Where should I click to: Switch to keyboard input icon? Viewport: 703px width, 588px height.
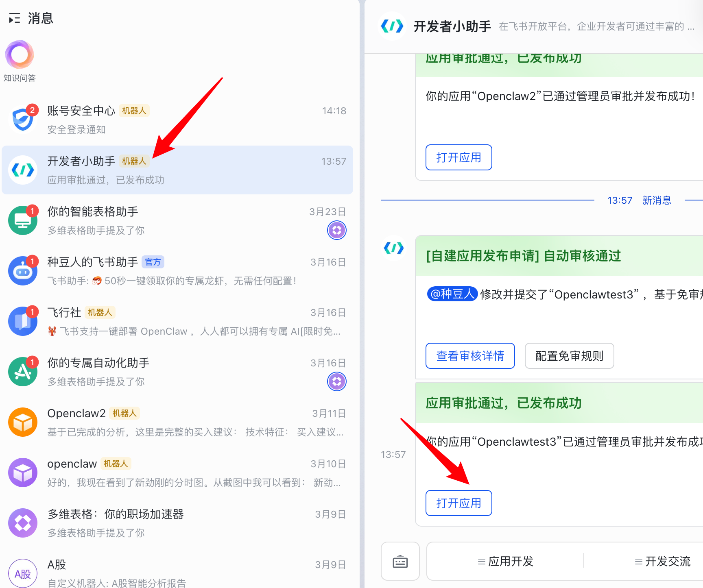pos(400,562)
